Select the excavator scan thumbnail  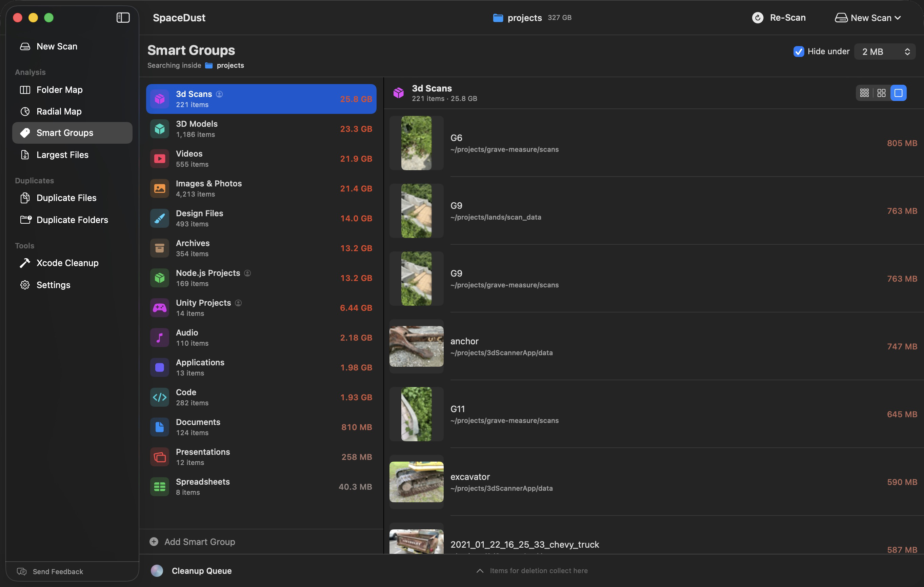[416, 482]
